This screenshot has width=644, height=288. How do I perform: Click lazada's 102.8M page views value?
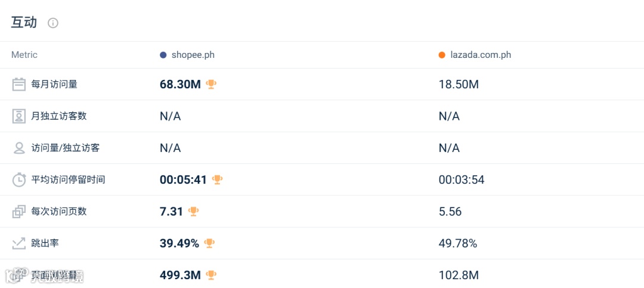[459, 275]
